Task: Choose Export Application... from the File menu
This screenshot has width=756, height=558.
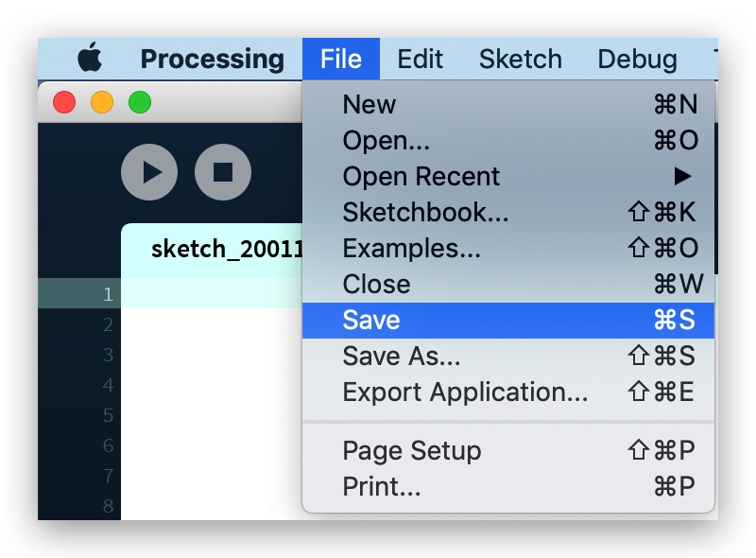Action: (508, 392)
